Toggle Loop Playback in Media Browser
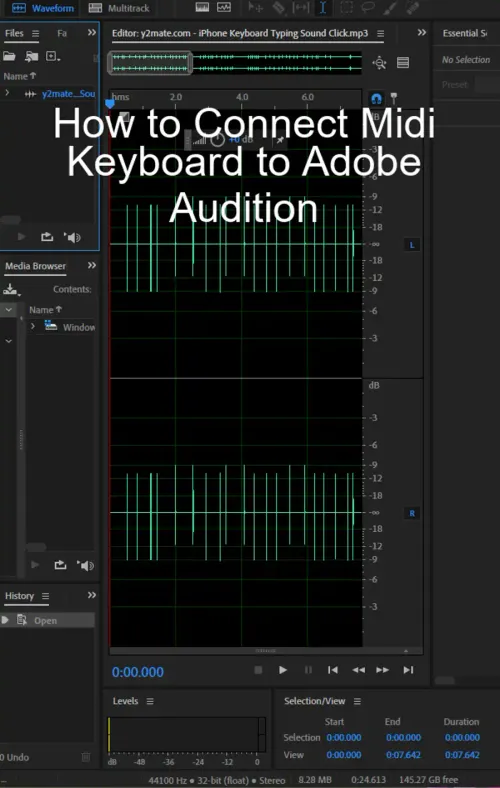This screenshot has width=500, height=788. pyautogui.click(x=60, y=565)
